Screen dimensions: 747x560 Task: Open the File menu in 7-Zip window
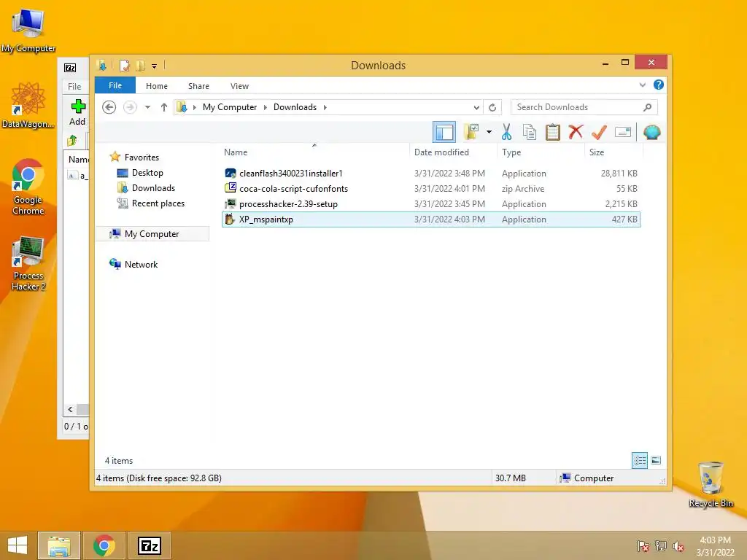pyautogui.click(x=74, y=87)
